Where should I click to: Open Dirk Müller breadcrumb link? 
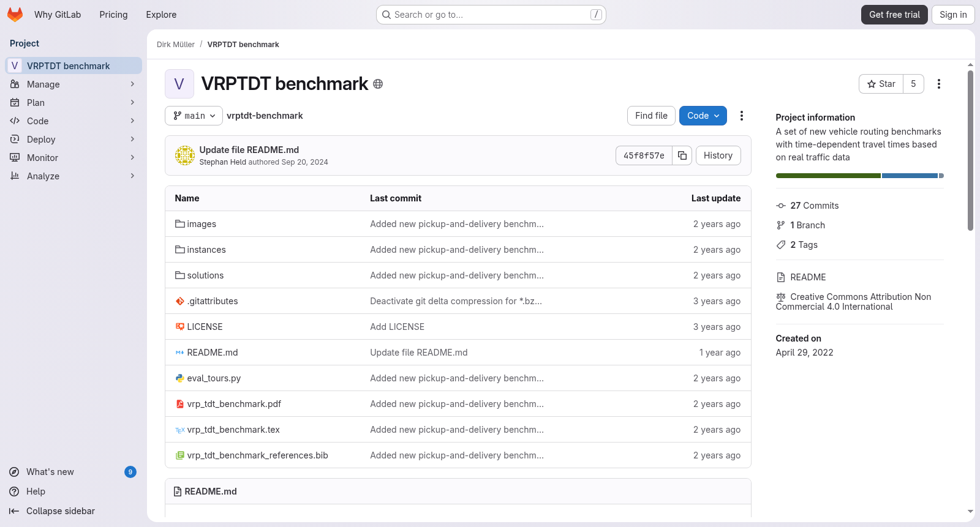click(x=176, y=45)
